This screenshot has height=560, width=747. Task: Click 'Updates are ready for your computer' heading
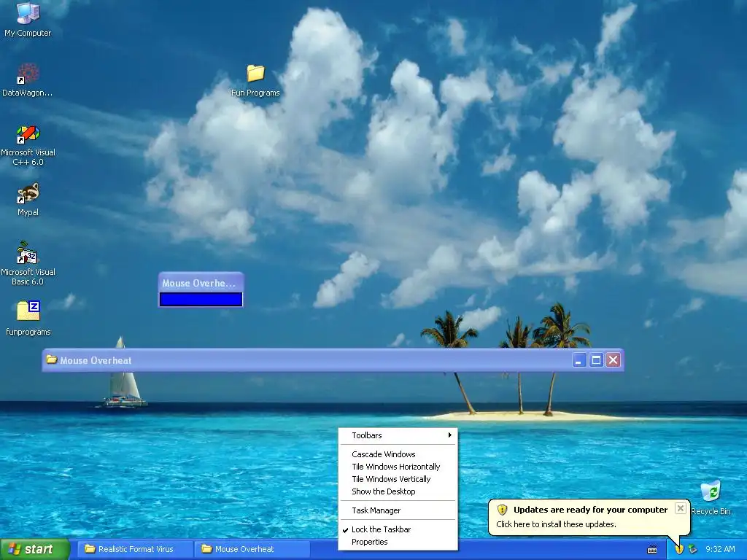tap(590, 510)
